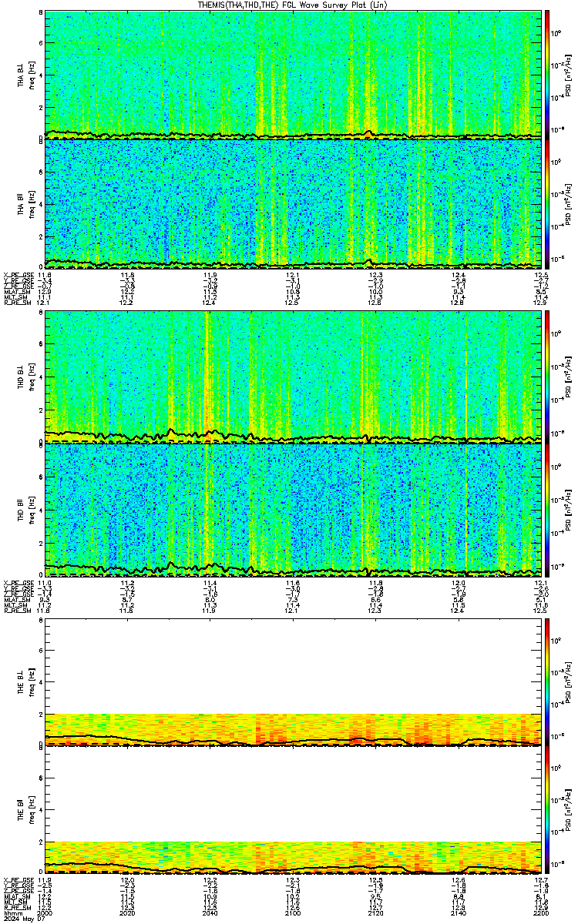Click the PSD color bar beside the THD B-parallel panel
Screen dimensions: 578x924
(x=547, y=509)
